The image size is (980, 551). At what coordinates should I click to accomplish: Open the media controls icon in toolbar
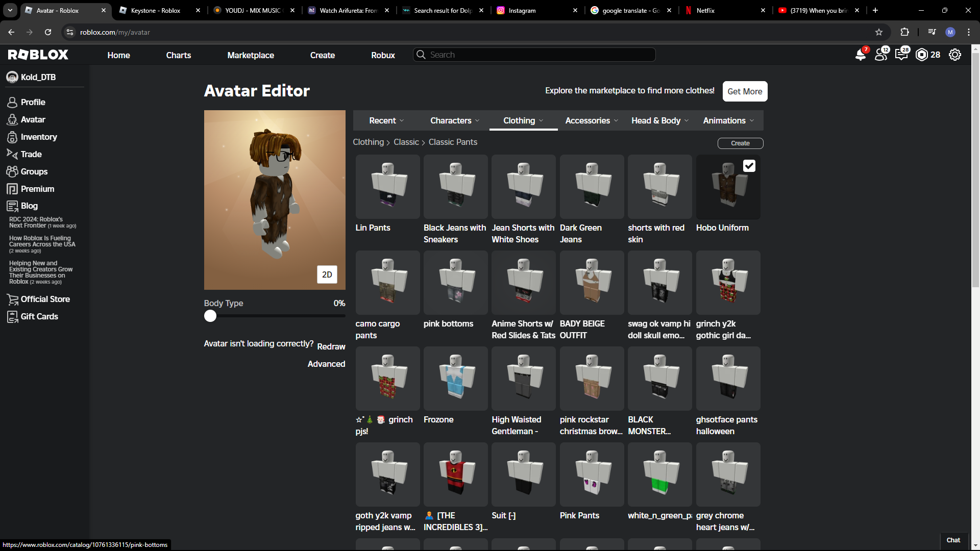coord(932,32)
